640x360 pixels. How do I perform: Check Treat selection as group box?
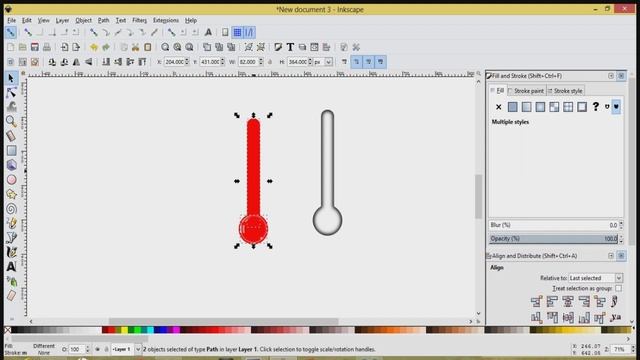(x=619, y=288)
